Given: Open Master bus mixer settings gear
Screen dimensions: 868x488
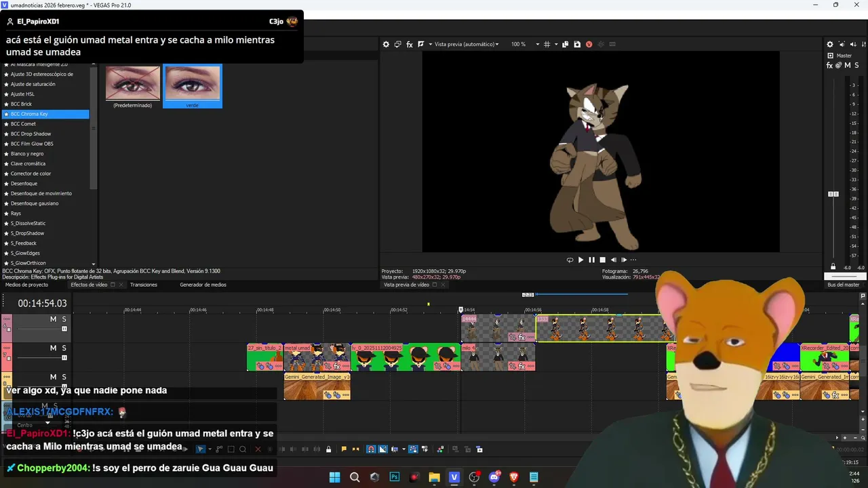Looking at the screenshot, I should click(830, 44).
